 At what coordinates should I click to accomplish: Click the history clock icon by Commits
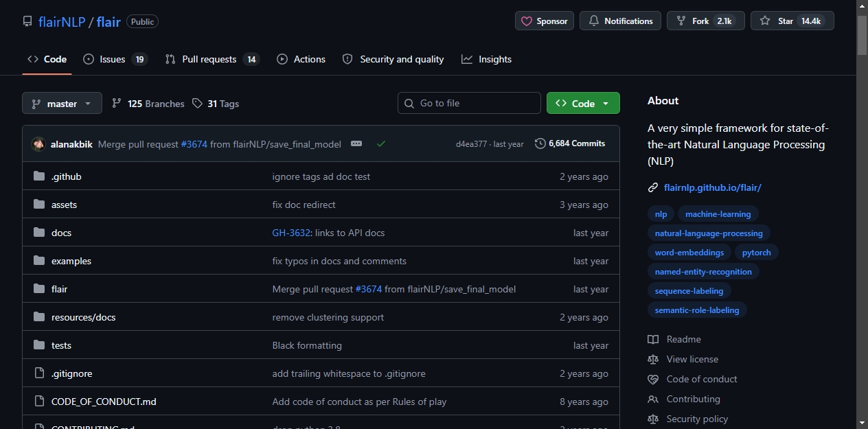click(540, 143)
